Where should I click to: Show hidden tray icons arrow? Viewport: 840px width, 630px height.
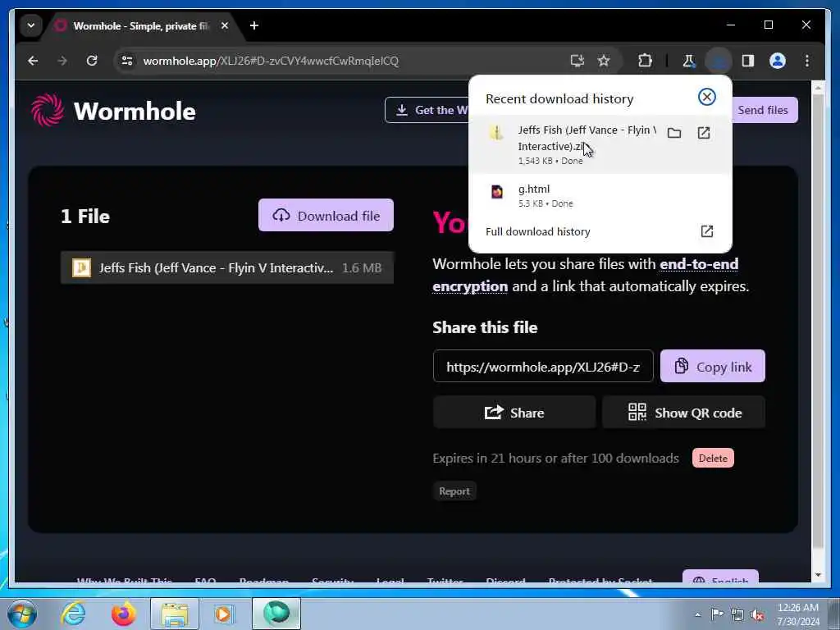tap(697, 615)
